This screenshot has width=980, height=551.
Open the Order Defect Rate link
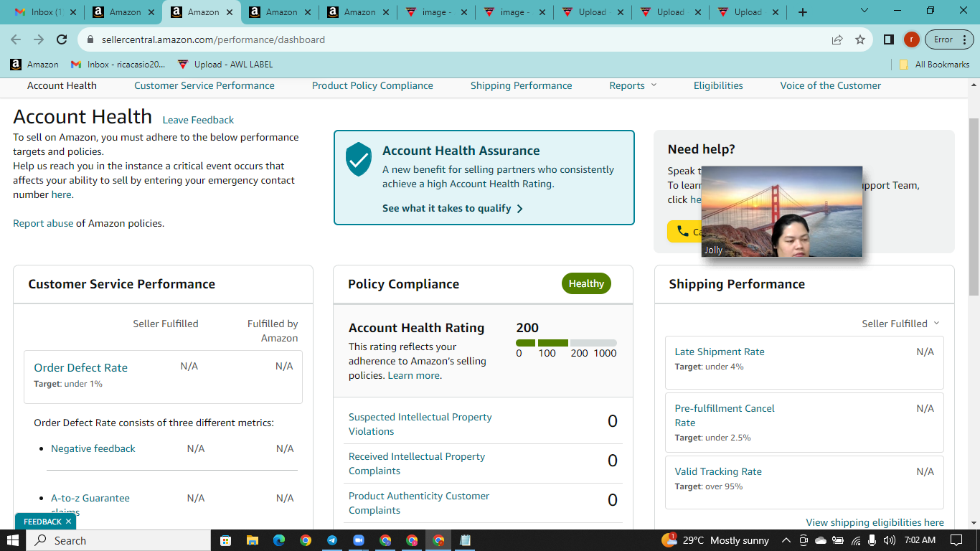(80, 367)
